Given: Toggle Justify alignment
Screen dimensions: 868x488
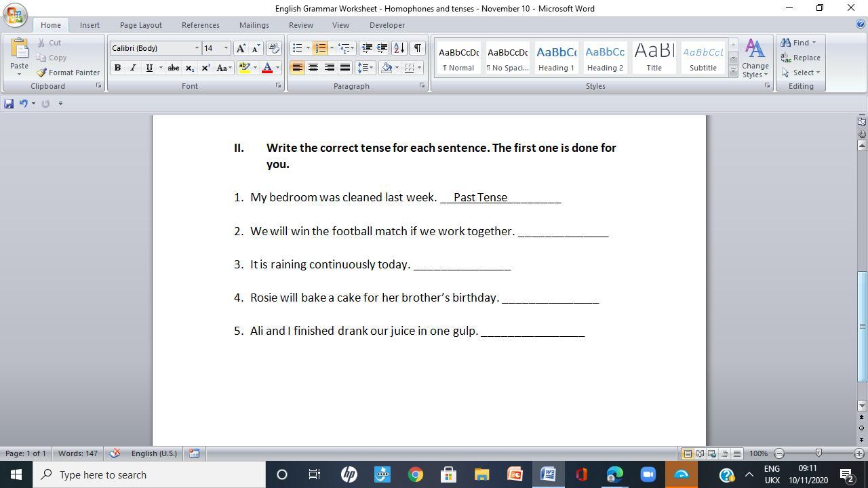Looking at the screenshot, I should click(x=345, y=68).
